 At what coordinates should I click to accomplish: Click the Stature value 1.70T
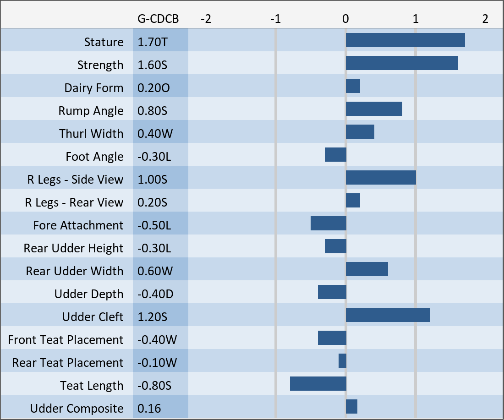(x=153, y=42)
